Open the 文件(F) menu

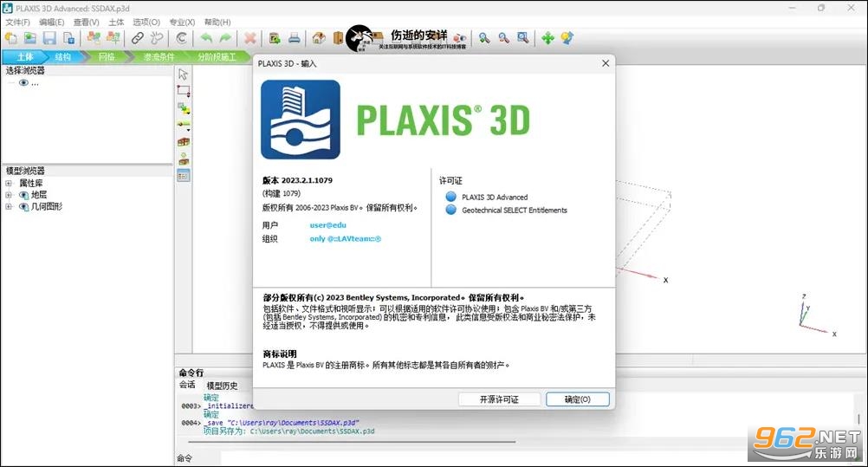(x=17, y=23)
